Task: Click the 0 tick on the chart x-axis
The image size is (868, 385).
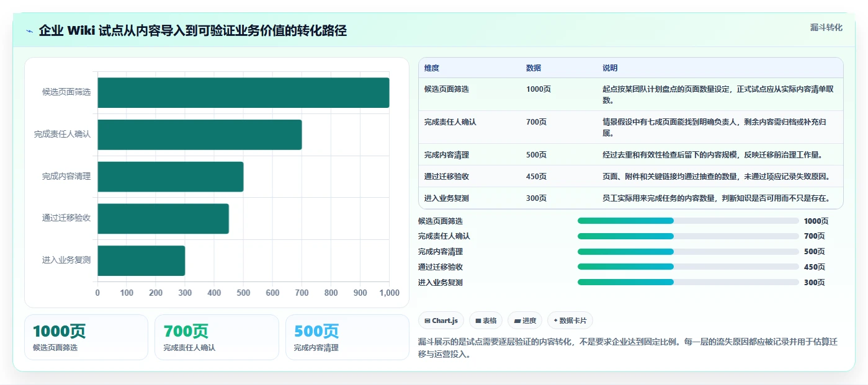Action: [97, 293]
